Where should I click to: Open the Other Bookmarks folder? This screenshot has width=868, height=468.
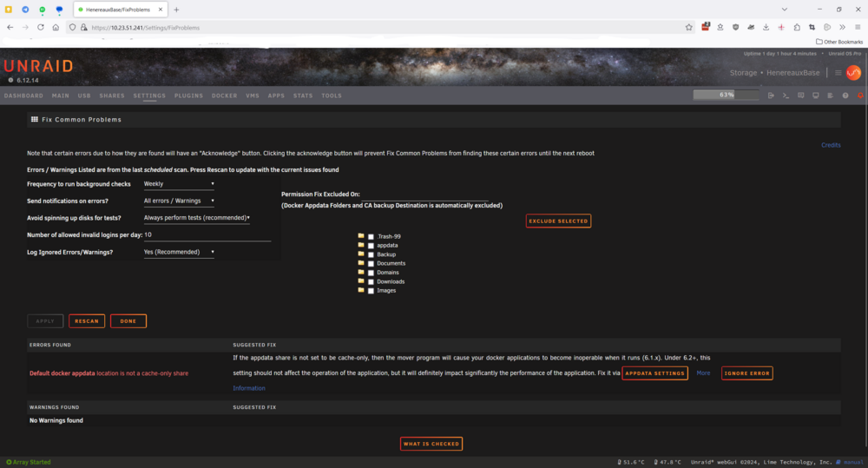coord(839,42)
